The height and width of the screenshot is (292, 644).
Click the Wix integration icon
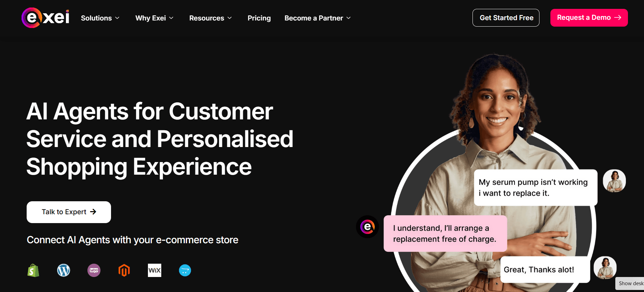click(x=154, y=271)
